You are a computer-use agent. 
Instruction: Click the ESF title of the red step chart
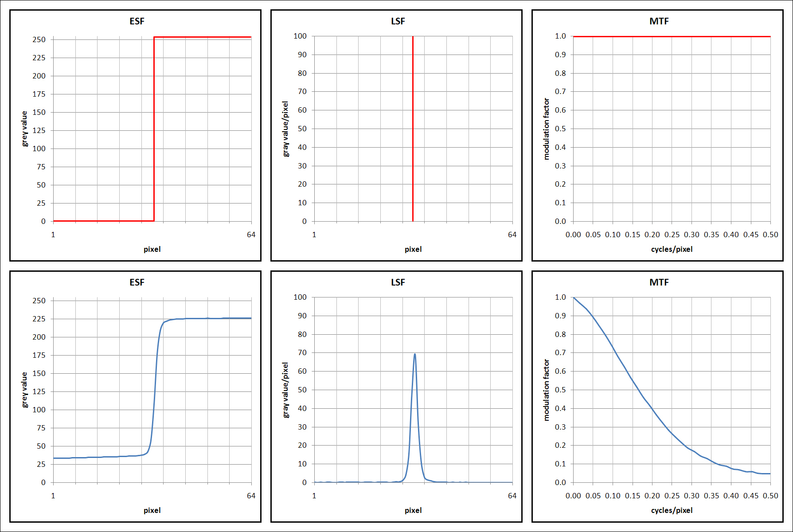137,21
